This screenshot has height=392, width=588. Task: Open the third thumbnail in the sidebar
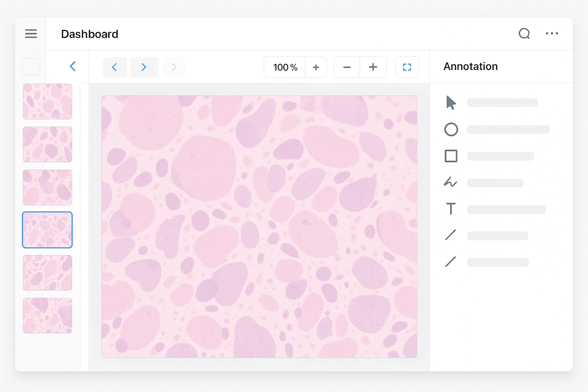(47, 187)
